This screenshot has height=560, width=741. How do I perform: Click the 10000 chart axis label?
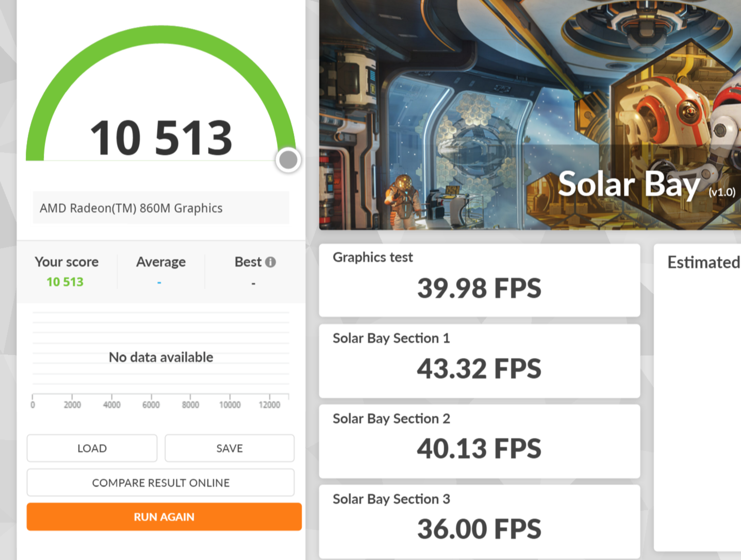click(x=230, y=405)
